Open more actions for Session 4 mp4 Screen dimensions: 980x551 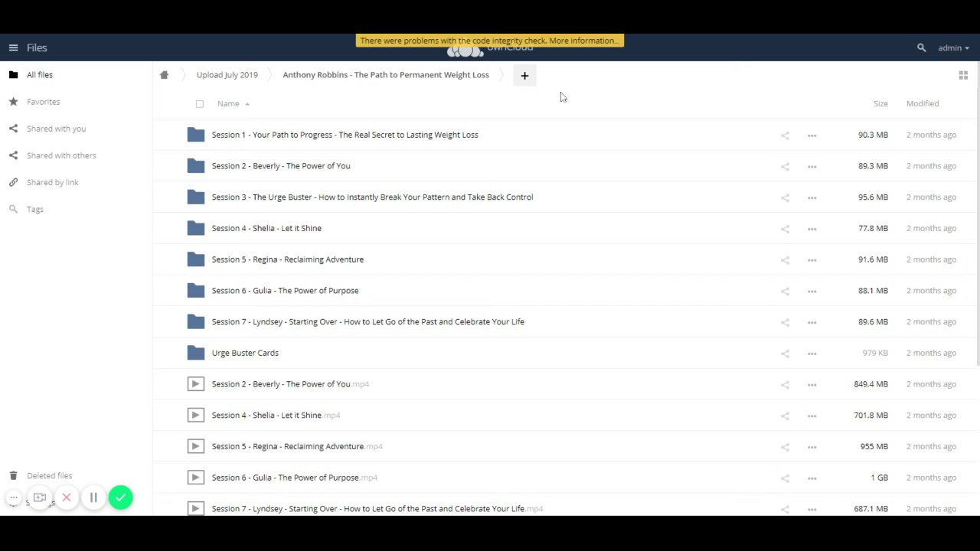coord(812,416)
